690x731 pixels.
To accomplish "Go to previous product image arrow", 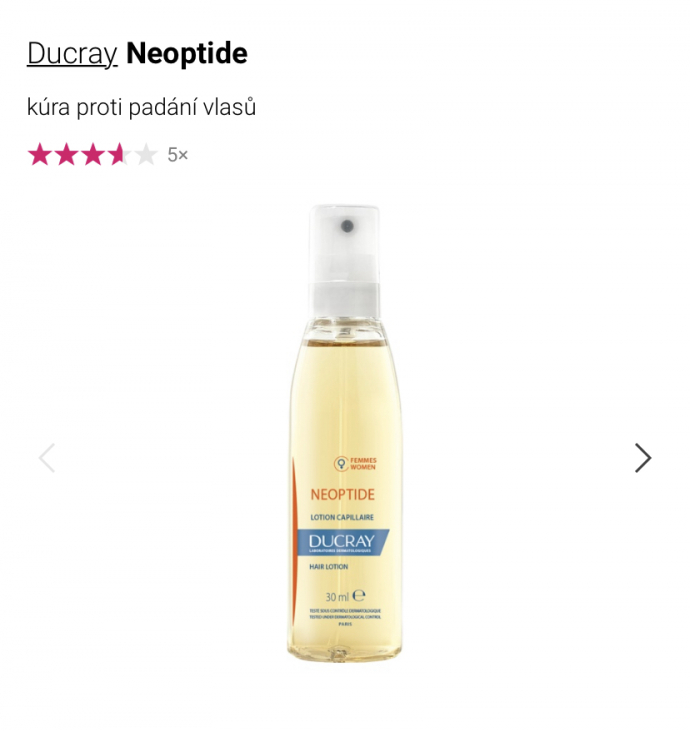I will pos(47,458).
